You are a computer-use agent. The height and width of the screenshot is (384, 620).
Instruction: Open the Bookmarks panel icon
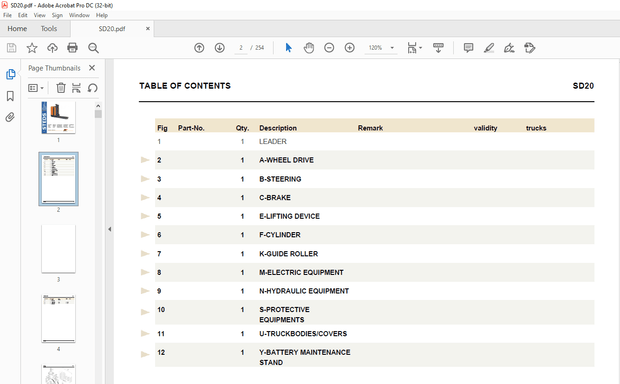click(x=10, y=96)
